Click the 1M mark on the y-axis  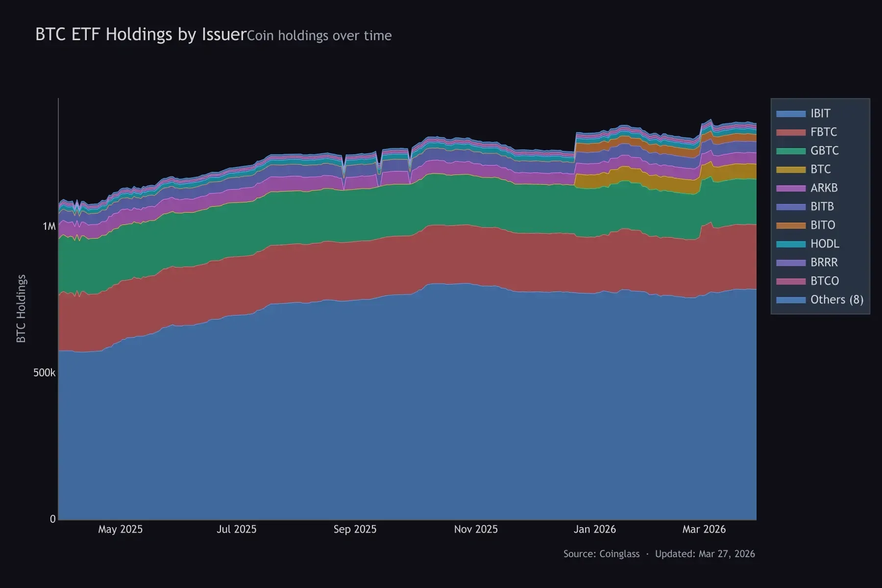(x=49, y=225)
